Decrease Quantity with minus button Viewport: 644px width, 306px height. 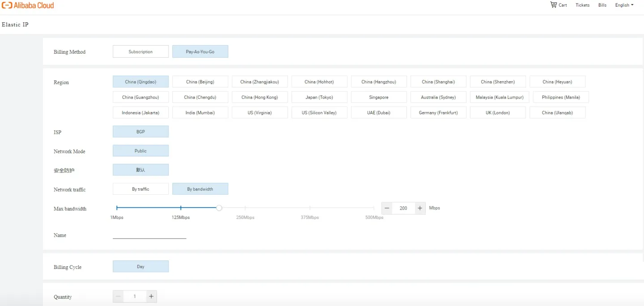[x=118, y=296]
